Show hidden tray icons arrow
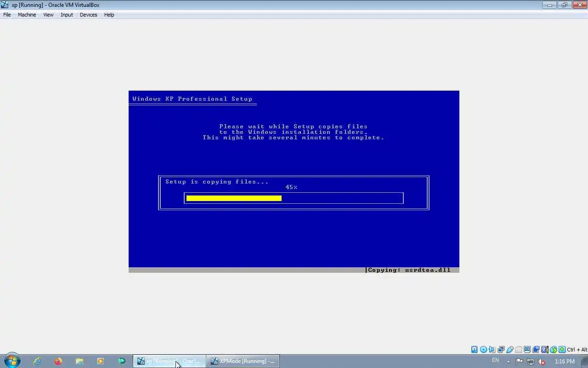Viewport: 588px width, 368px height. click(x=508, y=362)
